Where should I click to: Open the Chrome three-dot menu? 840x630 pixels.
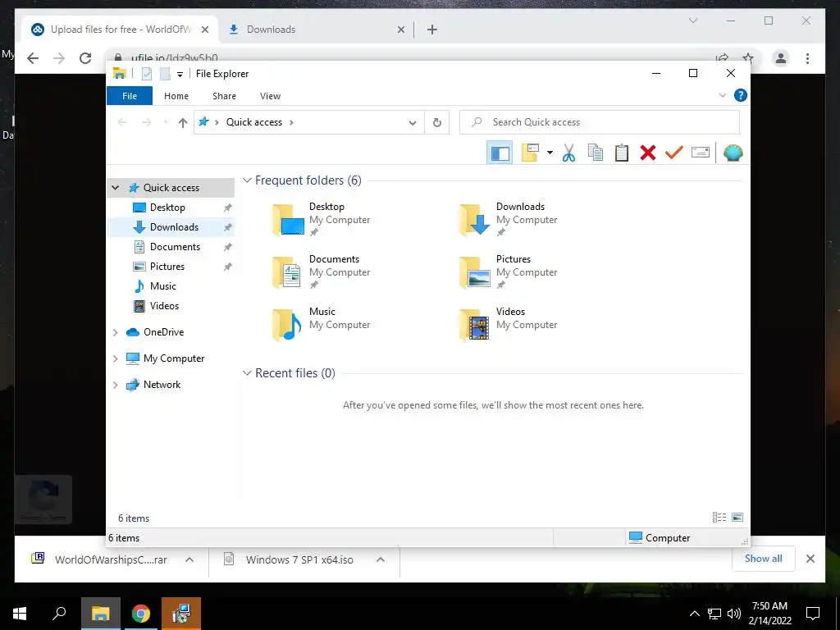807,58
